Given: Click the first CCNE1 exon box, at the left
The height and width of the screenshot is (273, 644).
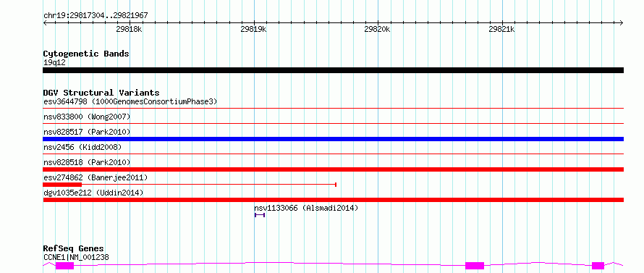Looking at the screenshot, I should pyautogui.click(x=64, y=266).
